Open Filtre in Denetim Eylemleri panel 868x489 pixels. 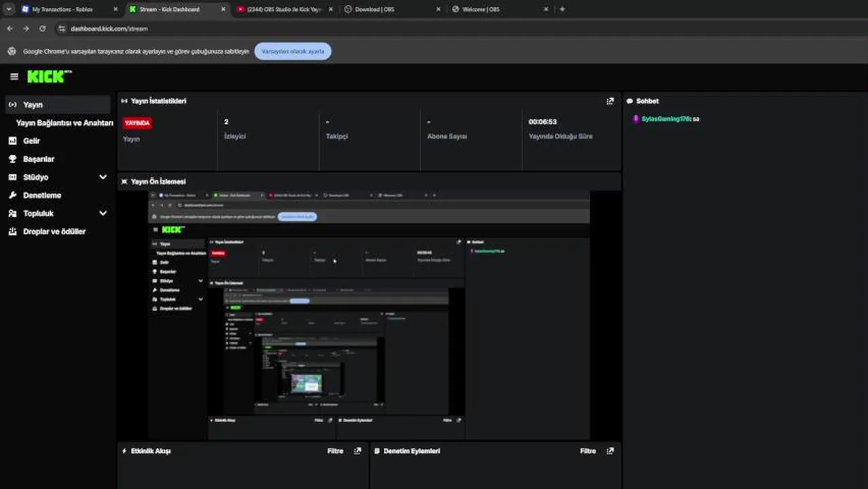pos(588,451)
